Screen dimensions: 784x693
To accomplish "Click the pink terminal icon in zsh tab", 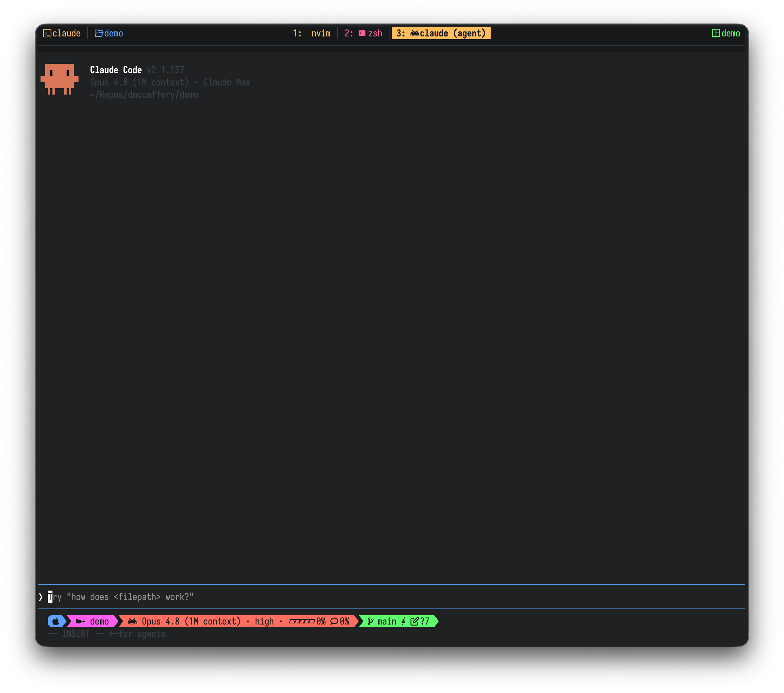I will tap(362, 33).
